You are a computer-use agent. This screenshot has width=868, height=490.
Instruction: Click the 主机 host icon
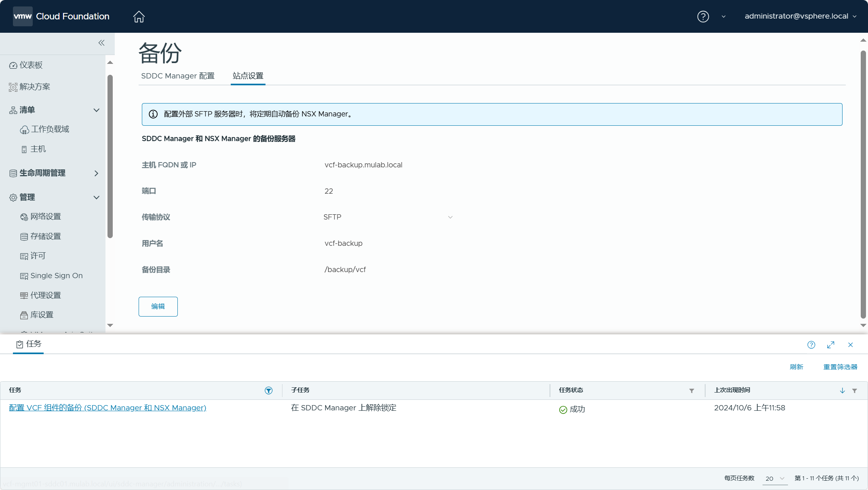(x=24, y=150)
